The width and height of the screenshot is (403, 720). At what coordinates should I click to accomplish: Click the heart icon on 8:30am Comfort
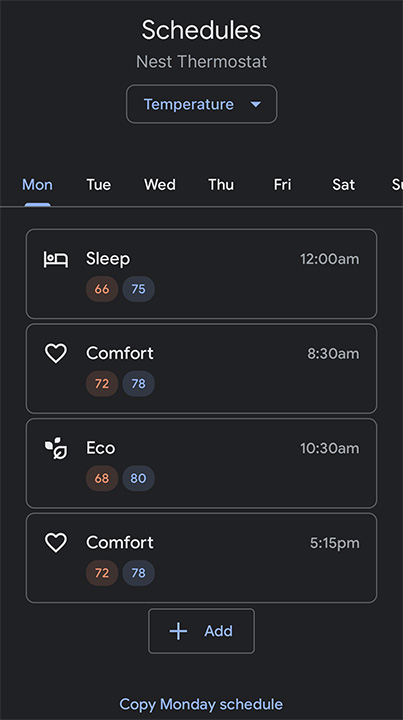56,353
